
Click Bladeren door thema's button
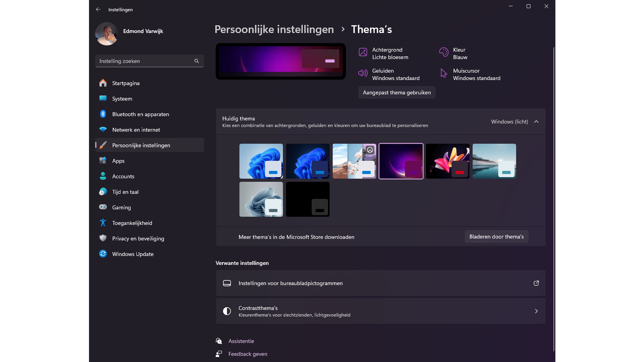[x=496, y=237]
